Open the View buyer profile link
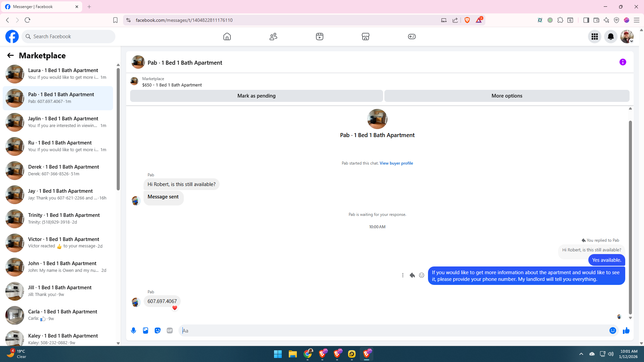The height and width of the screenshot is (362, 644). pos(396,163)
